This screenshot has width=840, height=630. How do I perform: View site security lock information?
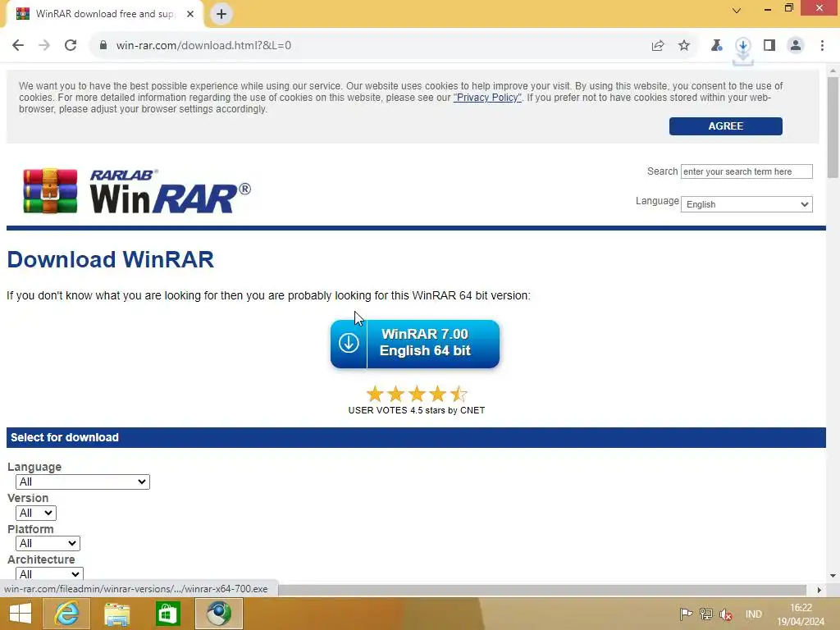click(x=103, y=46)
